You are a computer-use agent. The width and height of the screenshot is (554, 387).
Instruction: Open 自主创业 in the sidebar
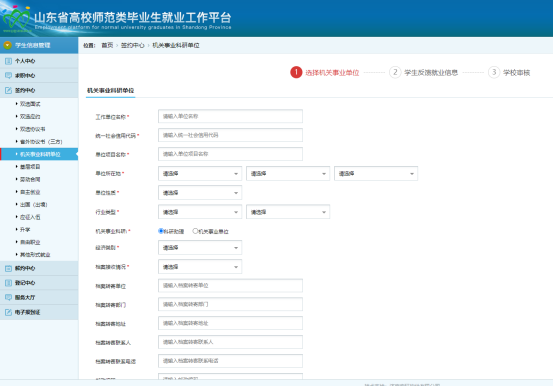[x=30, y=192]
